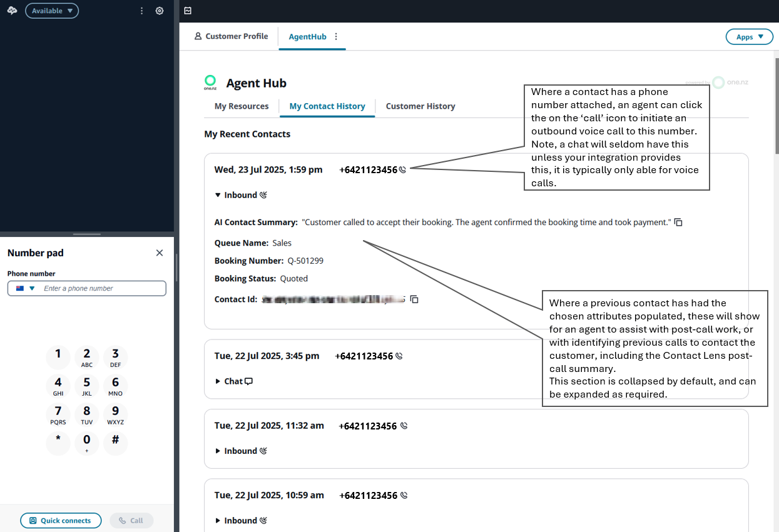
Task: Click the call icon on the 11:32 am contact
Action: point(404,426)
